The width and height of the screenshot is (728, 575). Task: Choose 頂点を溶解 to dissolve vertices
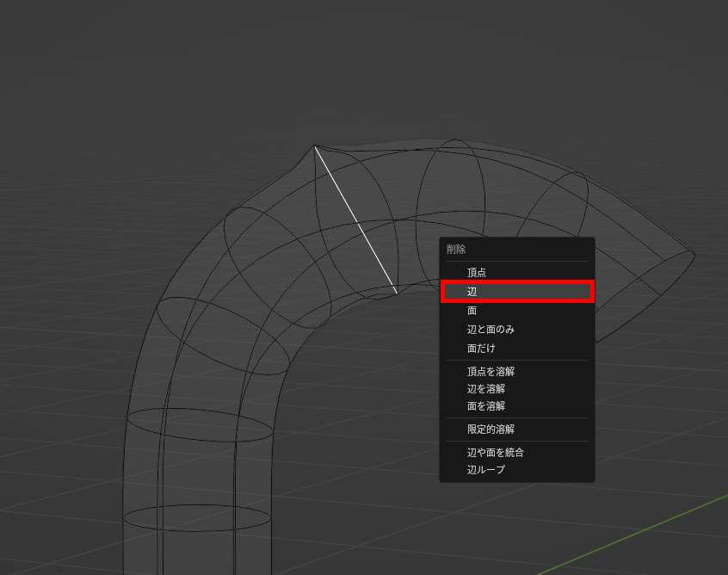pyautogui.click(x=490, y=372)
